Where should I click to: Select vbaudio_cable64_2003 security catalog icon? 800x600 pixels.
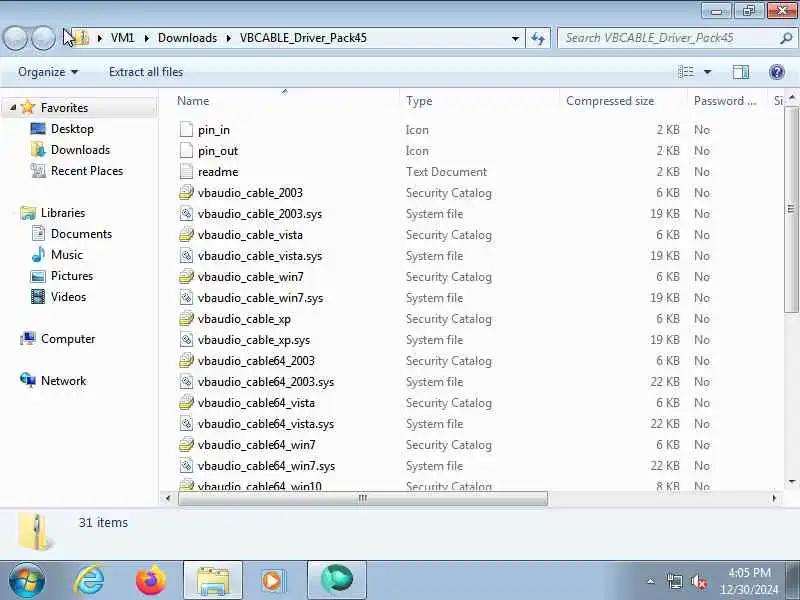[186, 360]
